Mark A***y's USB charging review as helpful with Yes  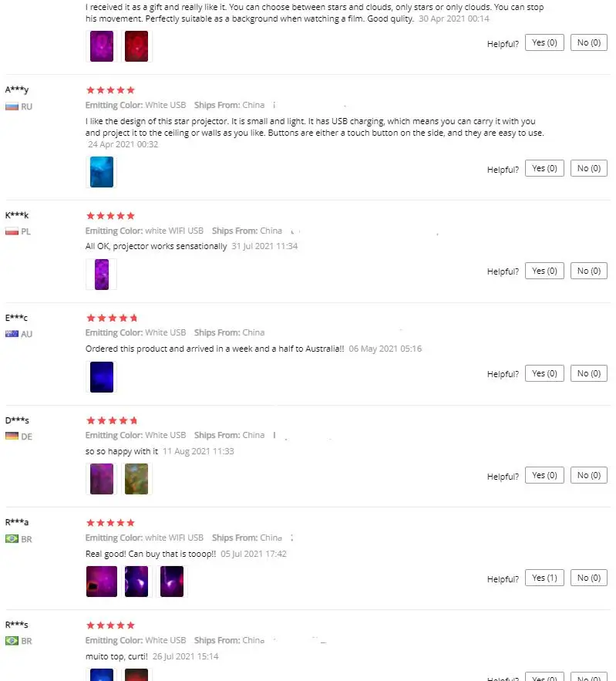544,168
